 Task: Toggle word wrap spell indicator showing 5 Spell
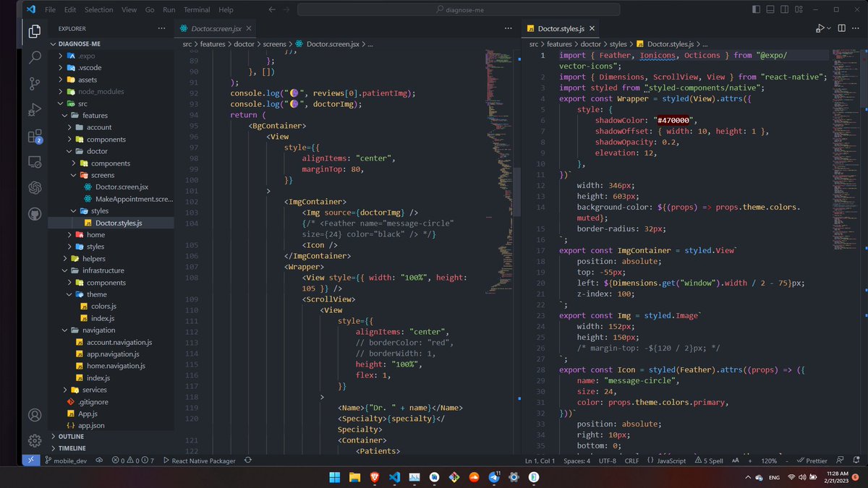(x=710, y=460)
